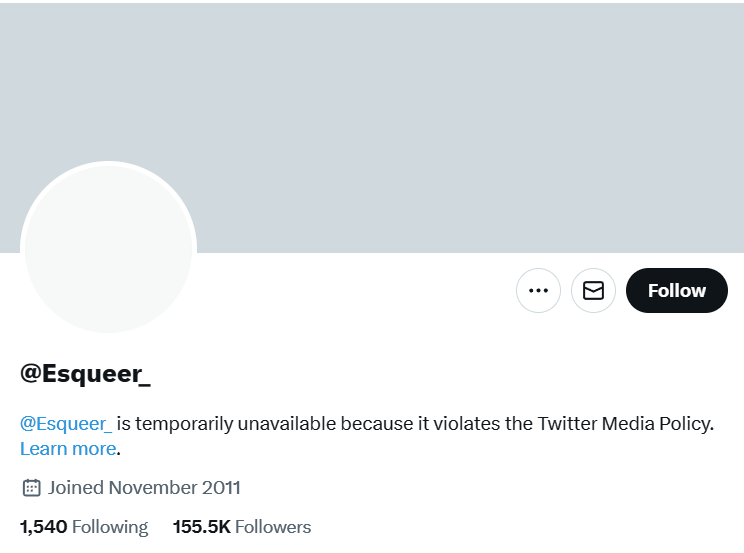Click the calendar icon beside join date
Viewport: 744px width, 553px height.
31,488
